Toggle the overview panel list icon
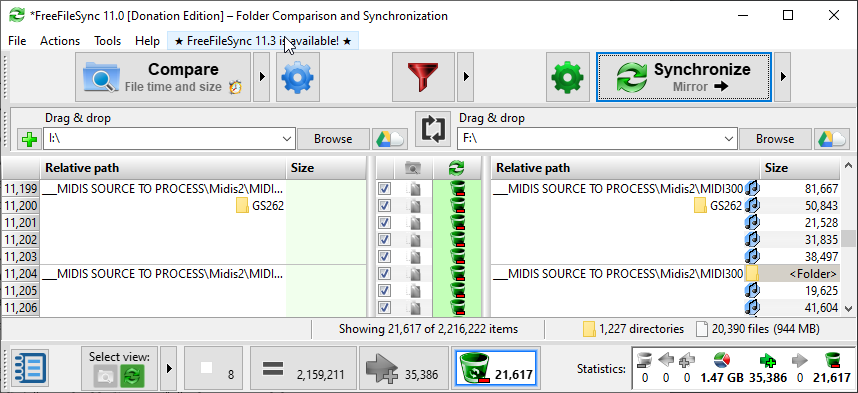 [x=30, y=368]
